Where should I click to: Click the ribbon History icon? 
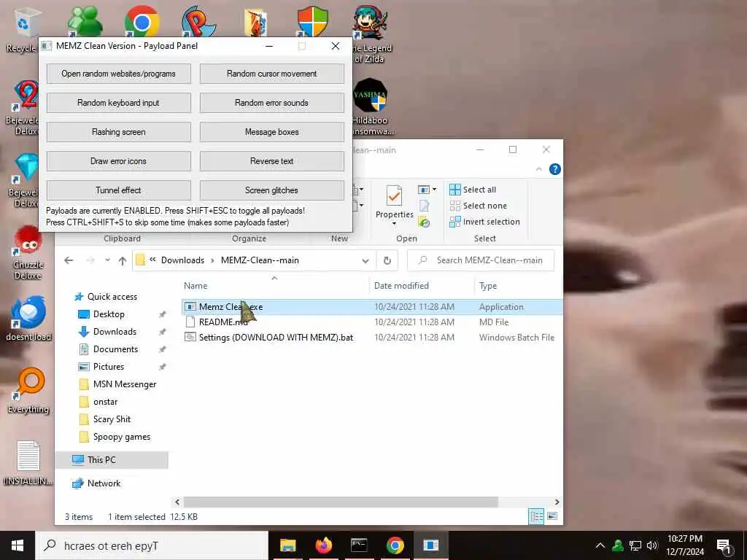coord(424,222)
